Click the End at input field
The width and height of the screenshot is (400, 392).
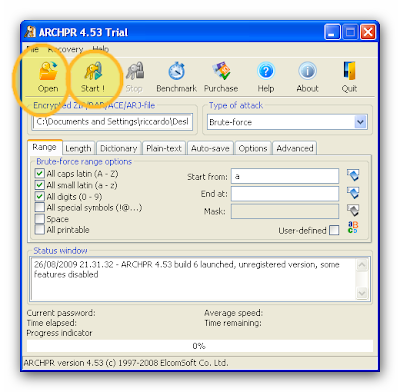[x=285, y=194]
